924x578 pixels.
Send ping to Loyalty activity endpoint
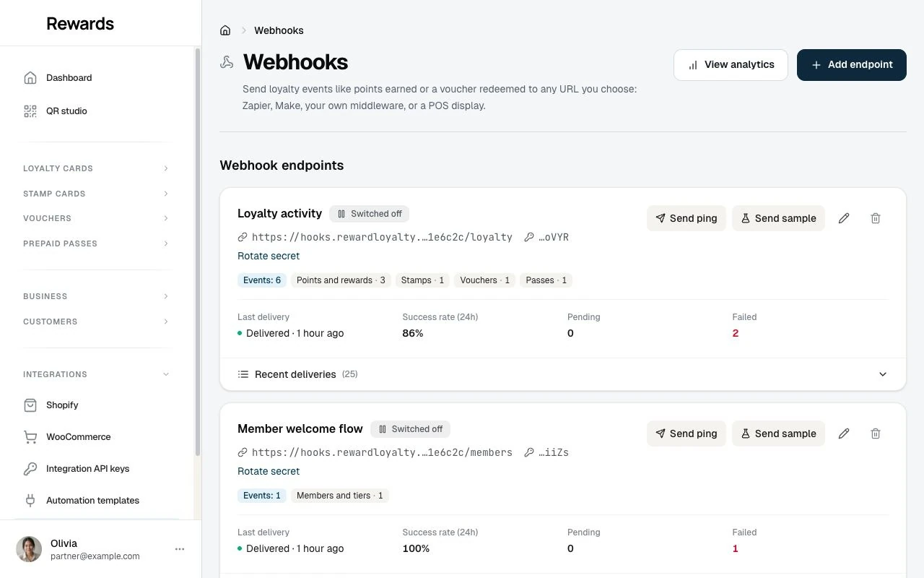pyautogui.click(x=686, y=218)
